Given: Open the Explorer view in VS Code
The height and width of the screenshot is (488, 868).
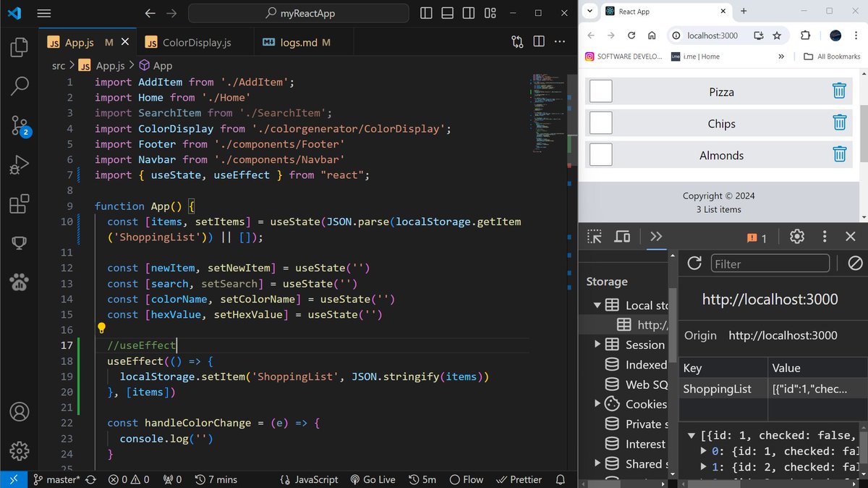Looking at the screenshot, I should coord(19,49).
